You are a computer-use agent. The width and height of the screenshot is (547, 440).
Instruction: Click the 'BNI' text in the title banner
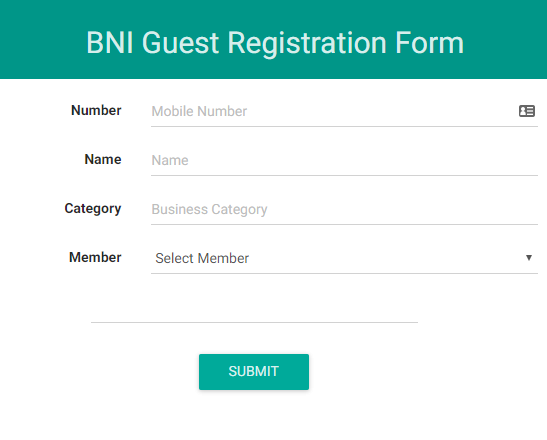110,43
